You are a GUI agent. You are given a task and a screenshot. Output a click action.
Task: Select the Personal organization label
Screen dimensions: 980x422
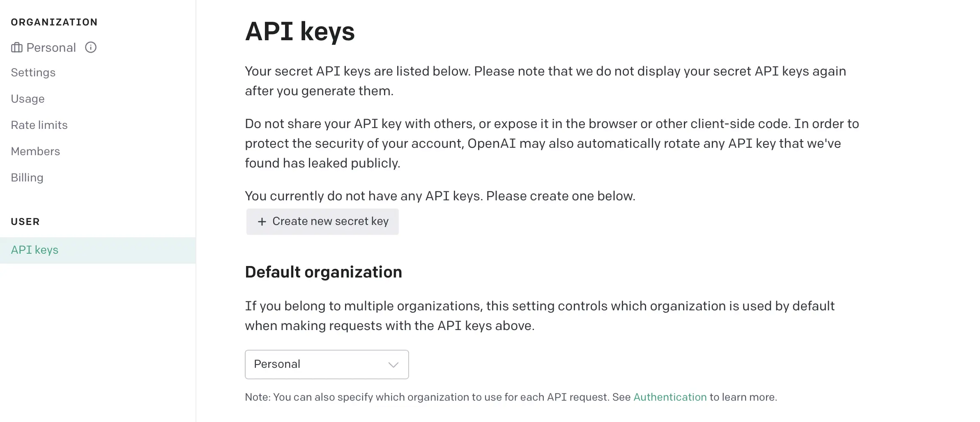point(51,48)
